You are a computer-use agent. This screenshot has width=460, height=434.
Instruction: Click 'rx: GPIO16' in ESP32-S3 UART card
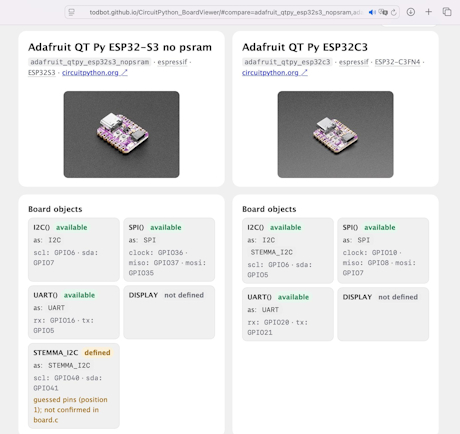click(x=54, y=320)
